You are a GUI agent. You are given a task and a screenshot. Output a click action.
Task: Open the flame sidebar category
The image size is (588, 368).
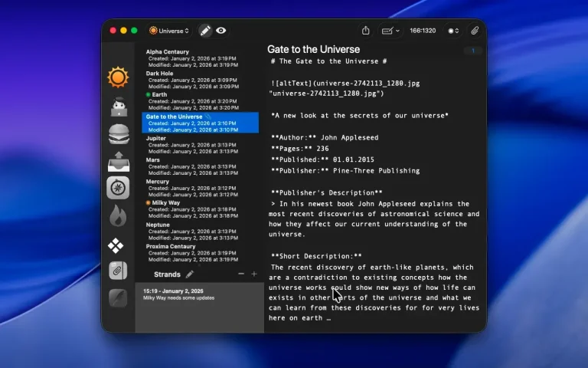(118, 216)
